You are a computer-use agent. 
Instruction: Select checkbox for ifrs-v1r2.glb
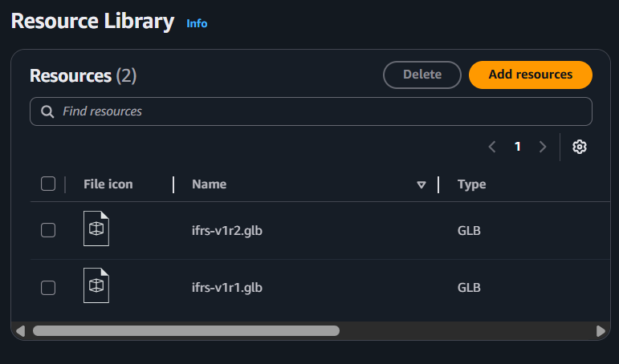pos(48,231)
